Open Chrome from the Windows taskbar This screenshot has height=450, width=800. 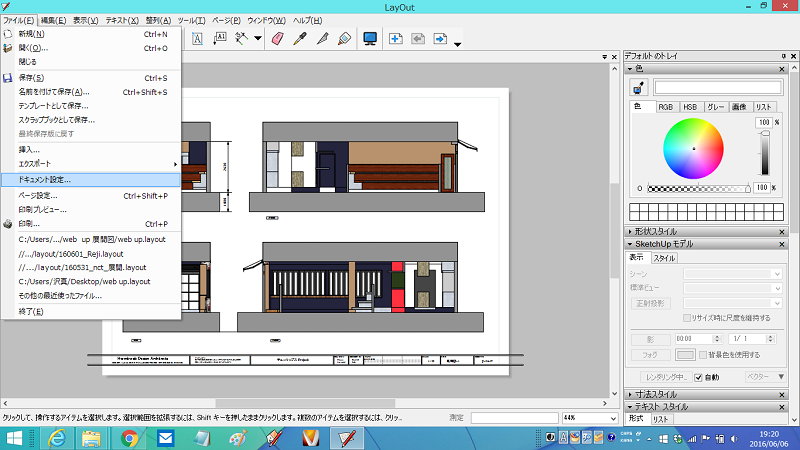(x=129, y=437)
